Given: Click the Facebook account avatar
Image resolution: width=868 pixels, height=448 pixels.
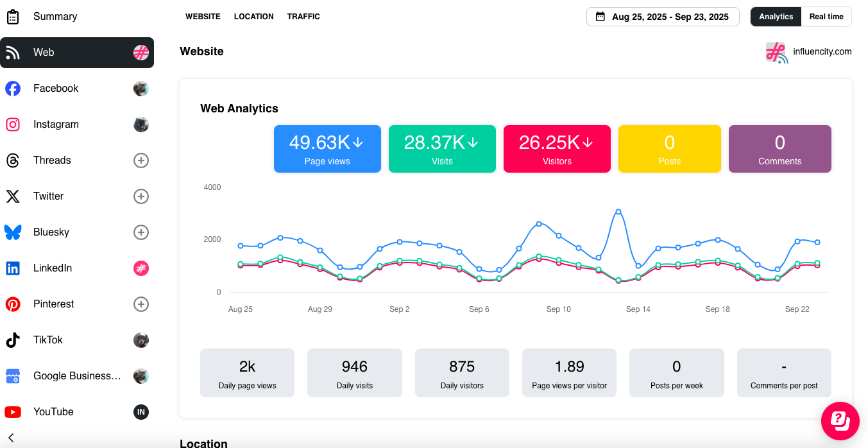Looking at the screenshot, I should click(141, 89).
